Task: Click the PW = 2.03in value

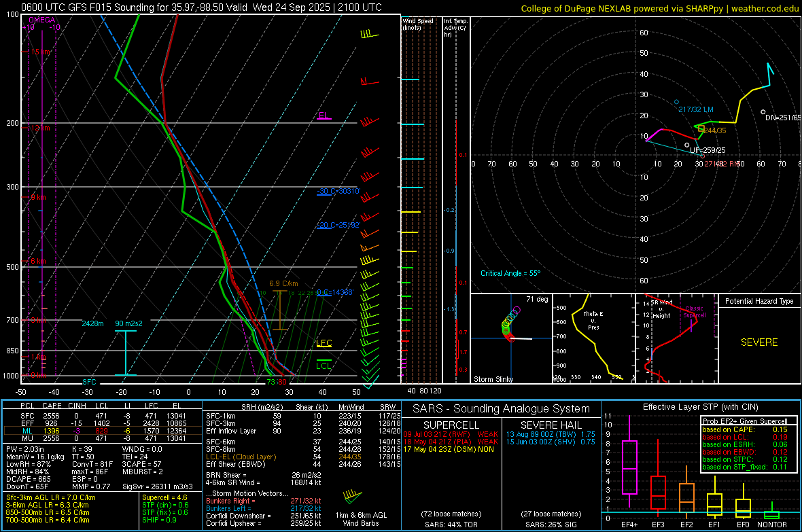Action: click(x=26, y=449)
